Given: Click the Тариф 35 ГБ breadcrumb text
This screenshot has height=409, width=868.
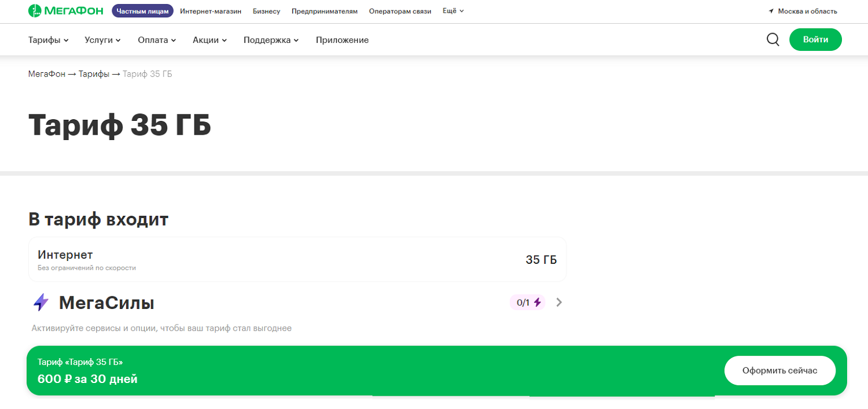Looking at the screenshot, I should click(x=148, y=74).
